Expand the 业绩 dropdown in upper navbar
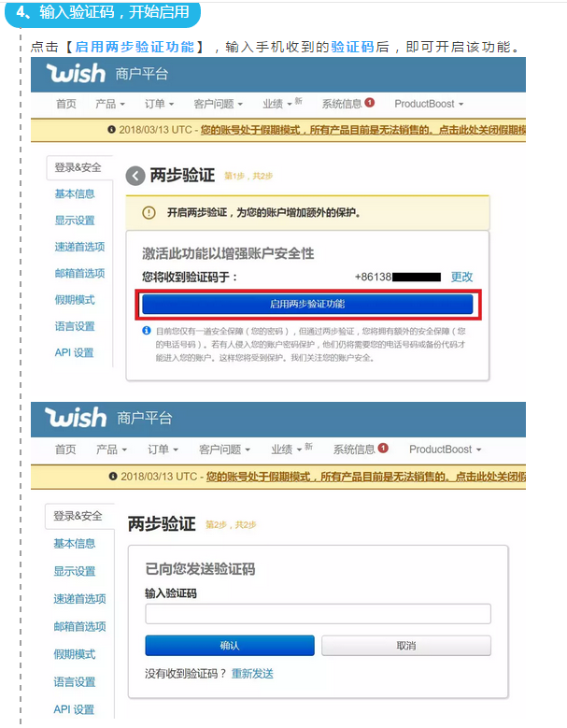The image size is (567, 728). click(277, 104)
